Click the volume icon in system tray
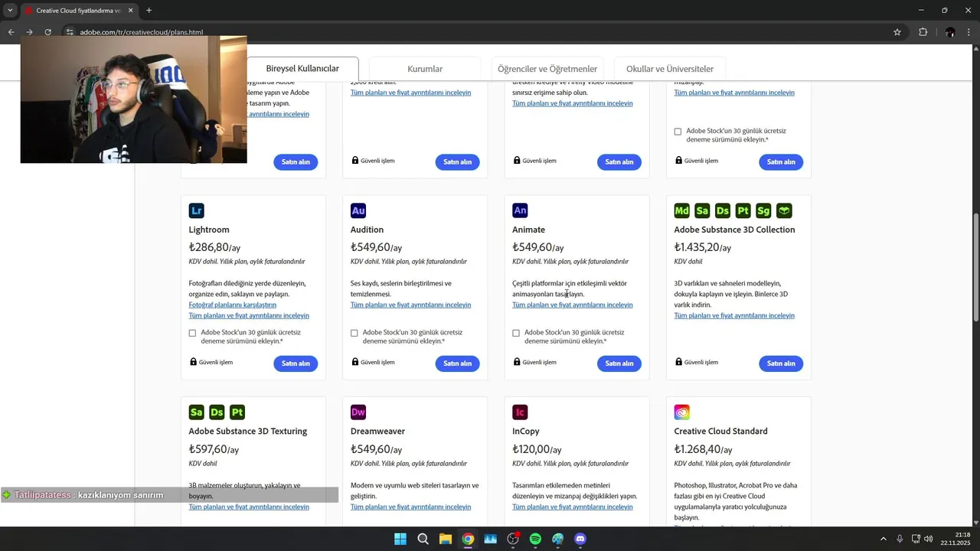The width and height of the screenshot is (980, 551). tap(929, 539)
